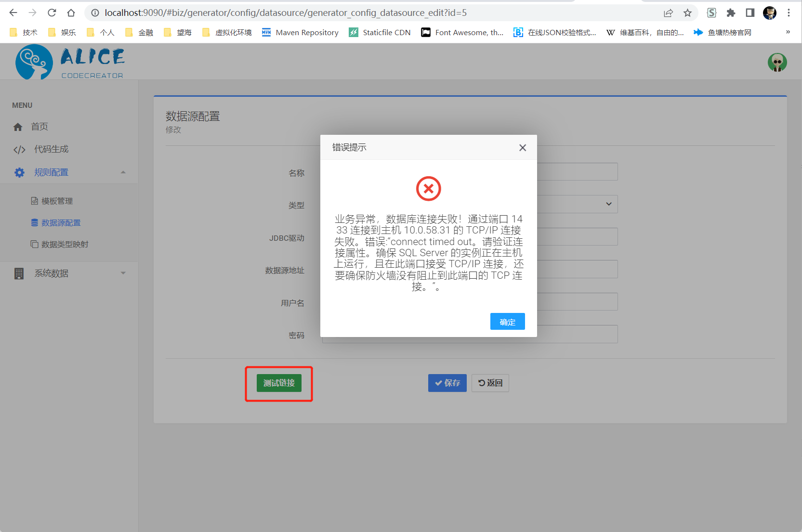802x532 pixels.
Task: Click the 保存 button
Action: click(x=447, y=383)
